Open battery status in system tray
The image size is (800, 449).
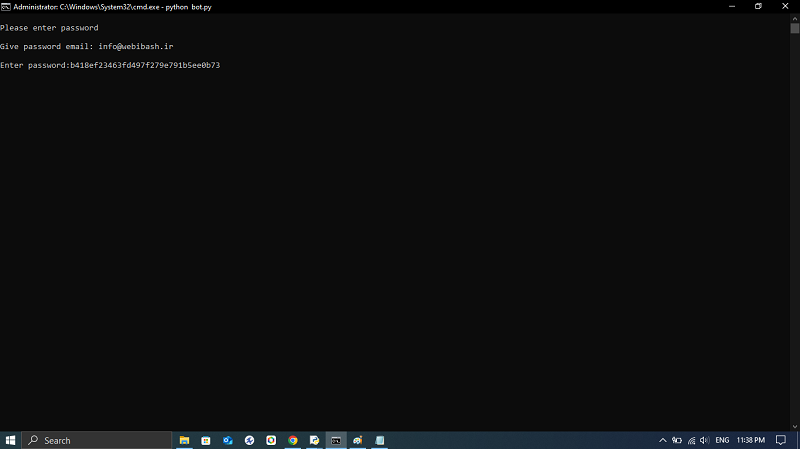[677, 440]
